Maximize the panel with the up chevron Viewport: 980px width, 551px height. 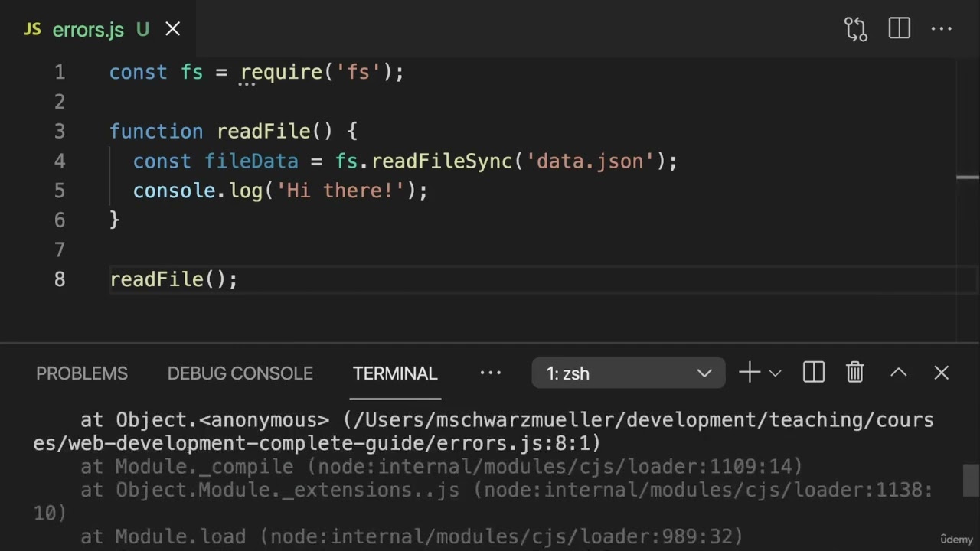coord(899,373)
